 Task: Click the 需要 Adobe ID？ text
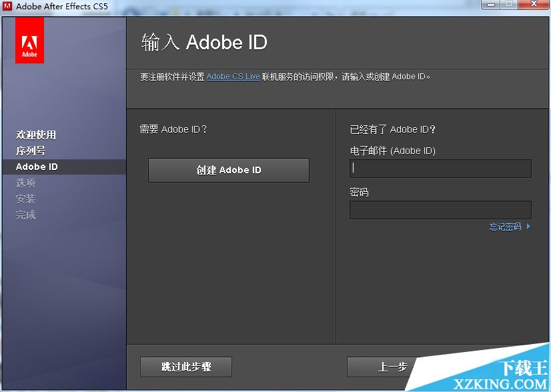173,129
